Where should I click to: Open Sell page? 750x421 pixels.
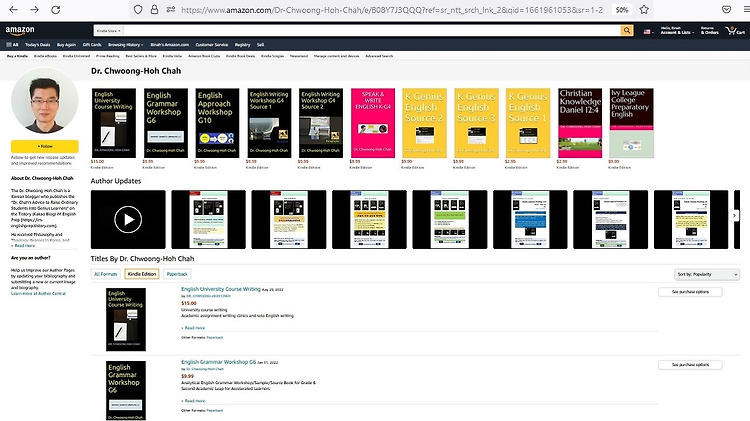click(x=260, y=44)
